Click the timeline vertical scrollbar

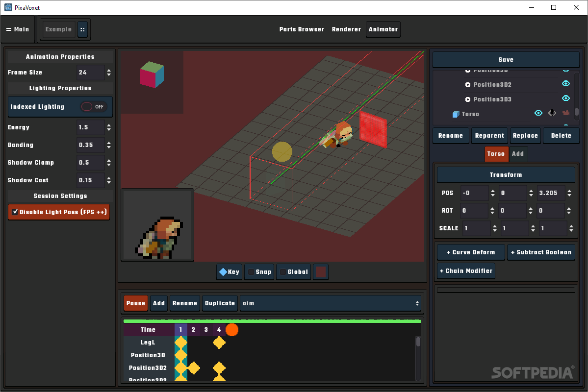pyautogui.click(x=418, y=358)
